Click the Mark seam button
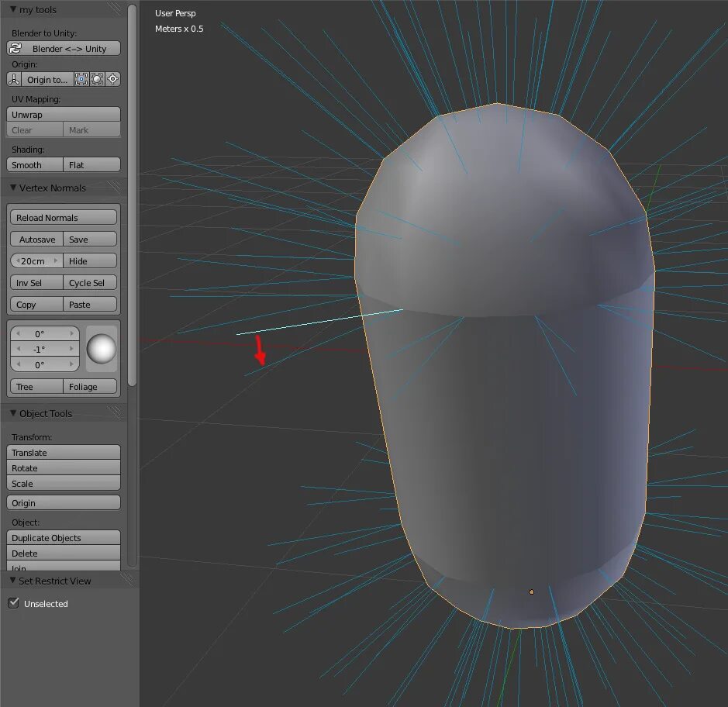728x707 pixels. pyautogui.click(x=92, y=130)
